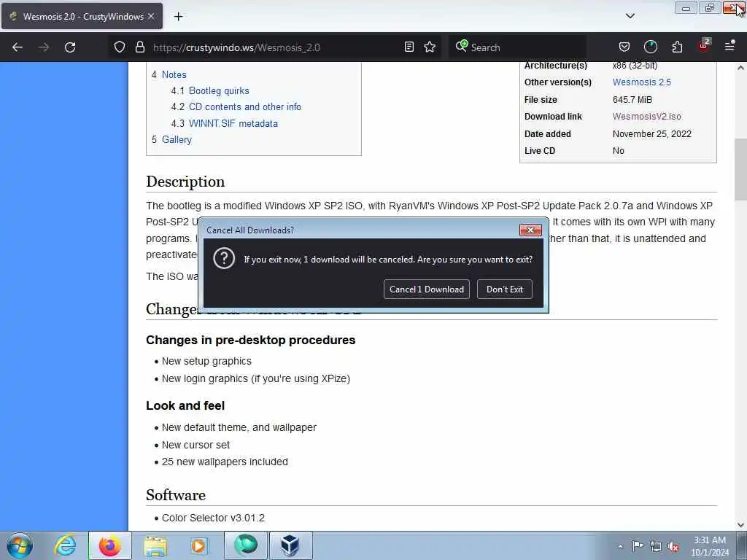Open Windows Explorer folder in taskbar

(155, 546)
